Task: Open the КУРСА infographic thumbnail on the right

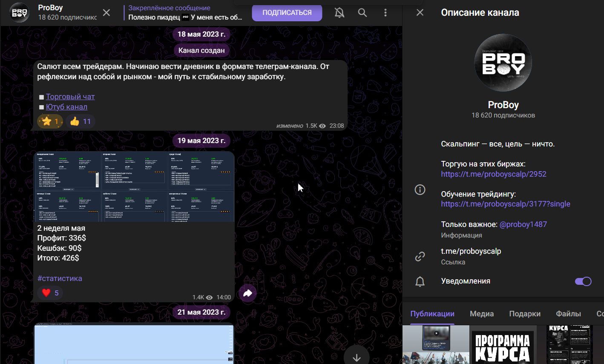Action: click(x=570, y=345)
